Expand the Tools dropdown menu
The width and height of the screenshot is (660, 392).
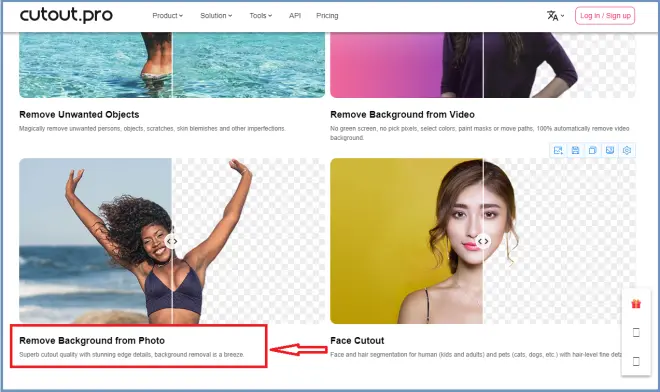[261, 16]
